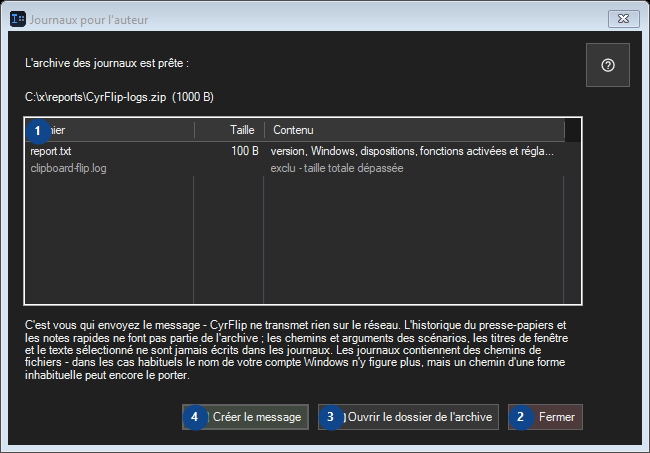Click the report.txt content description cell
This screenshot has width=650, height=453.
412,151
